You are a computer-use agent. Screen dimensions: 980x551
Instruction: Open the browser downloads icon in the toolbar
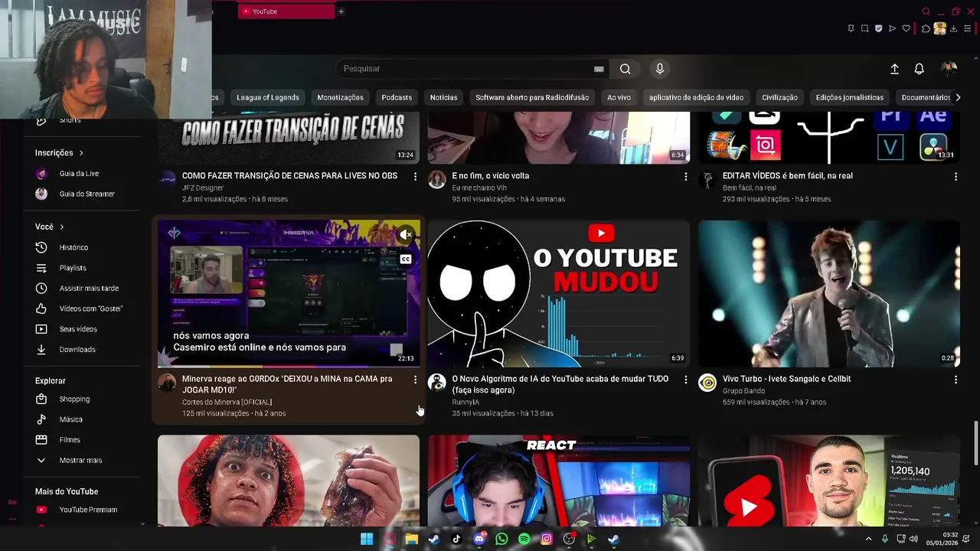[x=953, y=28]
